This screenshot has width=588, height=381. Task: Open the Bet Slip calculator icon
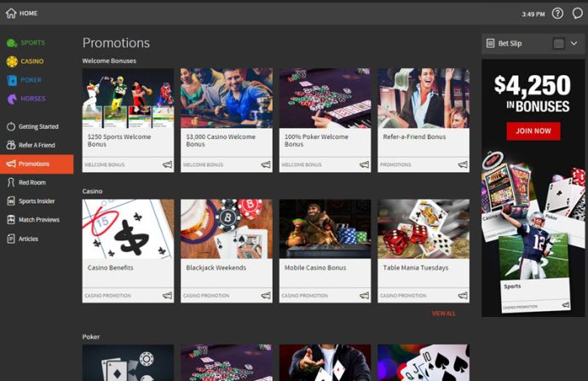558,43
